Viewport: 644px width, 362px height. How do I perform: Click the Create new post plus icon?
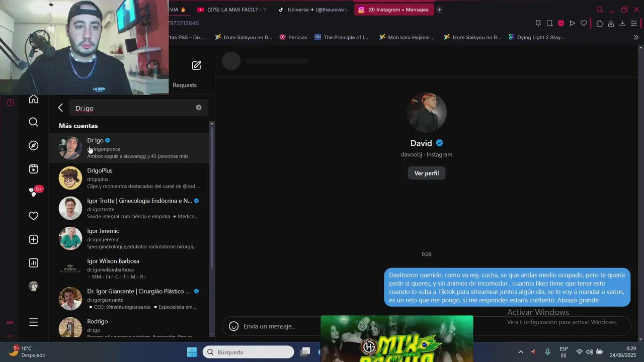tap(33, 239)
